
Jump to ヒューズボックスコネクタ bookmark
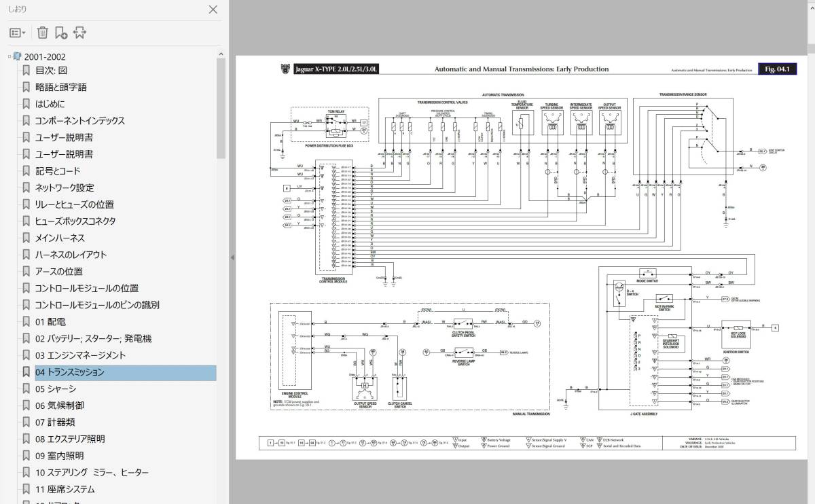pyautogui.click(x=75, y=221)
